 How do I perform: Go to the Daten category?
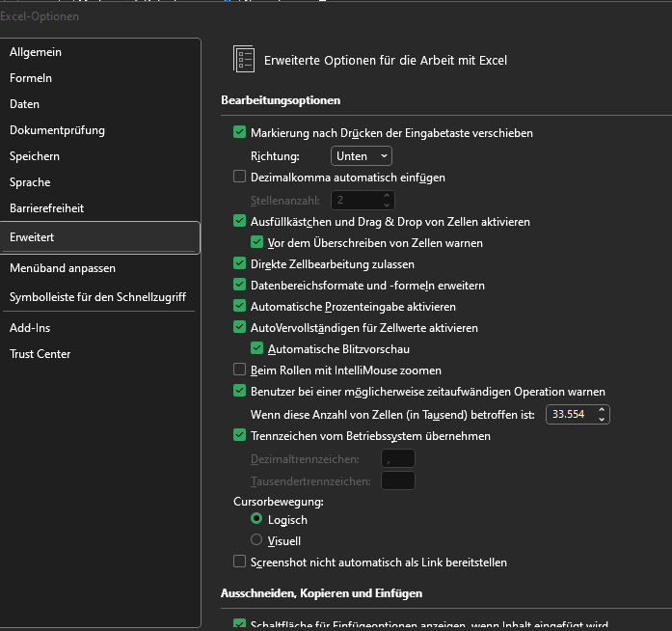100,104
